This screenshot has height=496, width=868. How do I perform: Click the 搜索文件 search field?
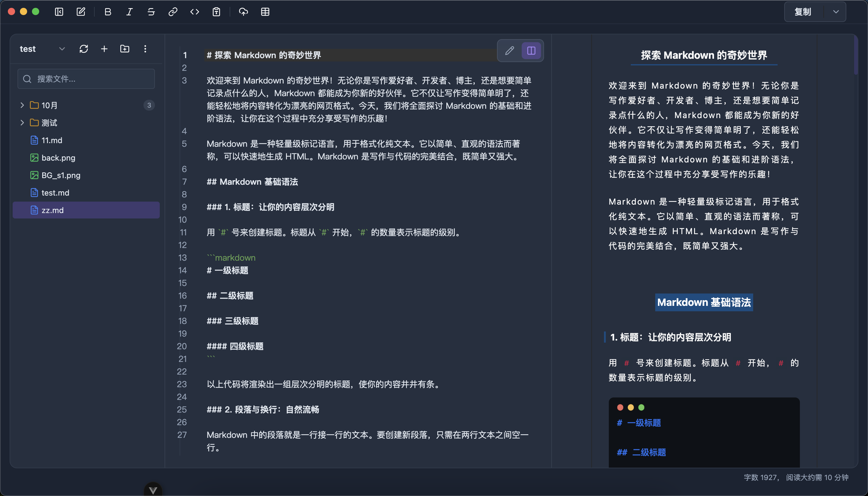point(86,79)
